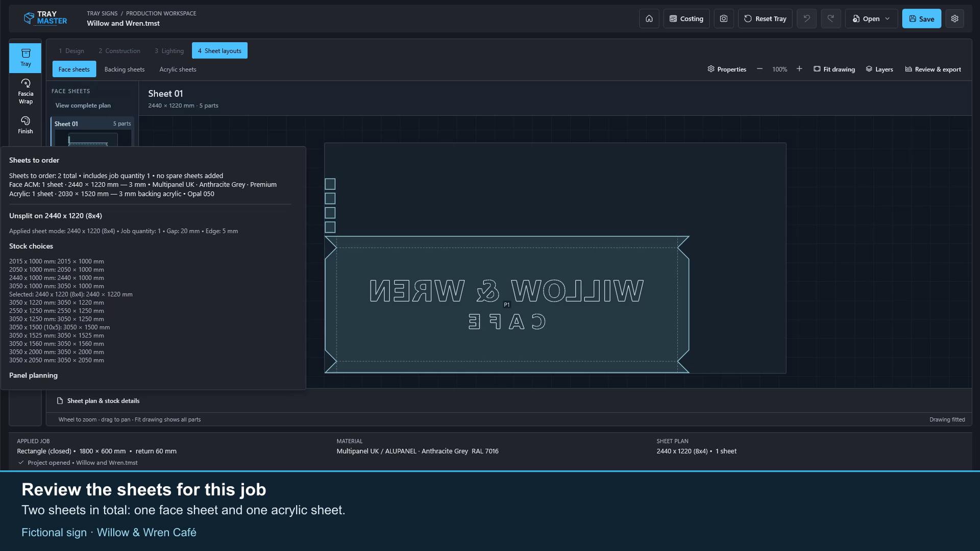Switch to the Construction step tab
Image resolution: width=980 pixels, height=551 pixels.
119,51
